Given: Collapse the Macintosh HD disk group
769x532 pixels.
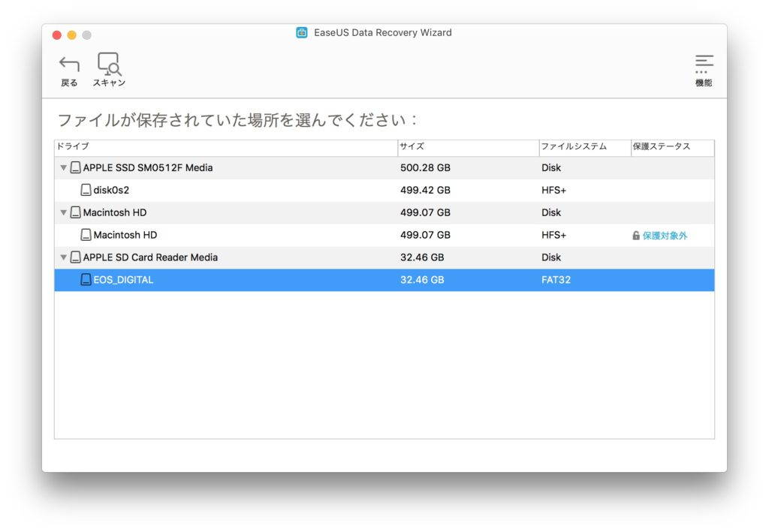Looking at the screenshot, I should click(x=63, y=212).
